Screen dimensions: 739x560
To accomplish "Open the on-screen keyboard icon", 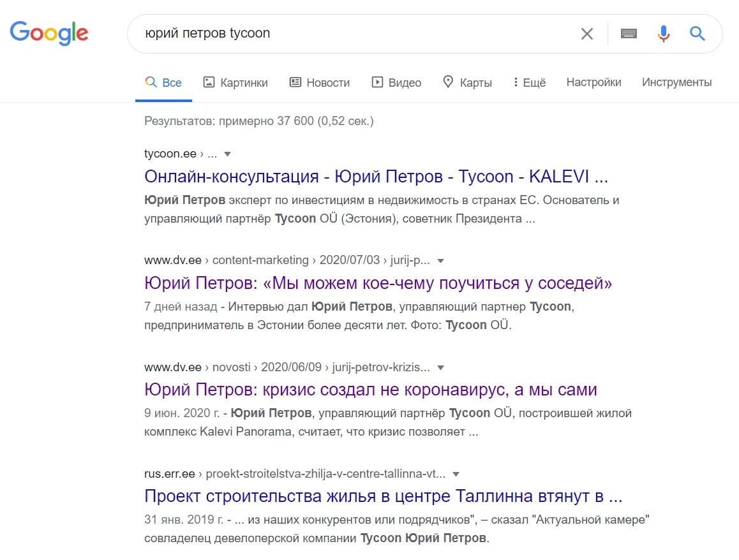I will 629,34.
